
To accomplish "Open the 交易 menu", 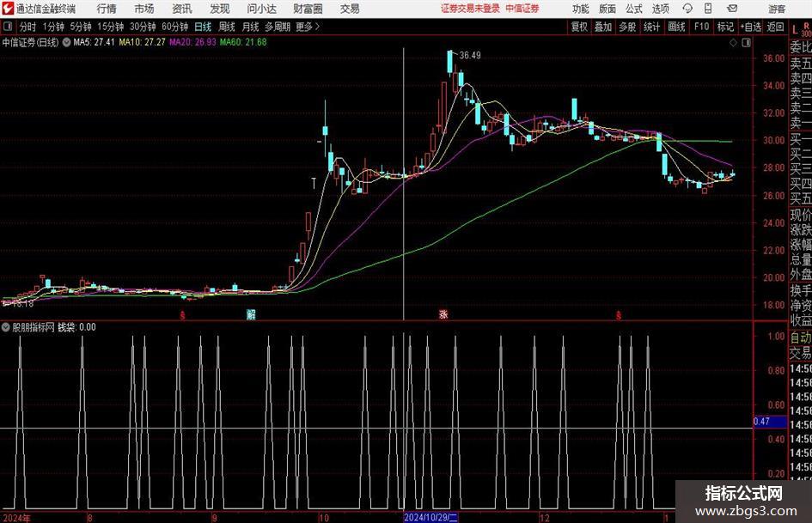I will pos(350,9).
